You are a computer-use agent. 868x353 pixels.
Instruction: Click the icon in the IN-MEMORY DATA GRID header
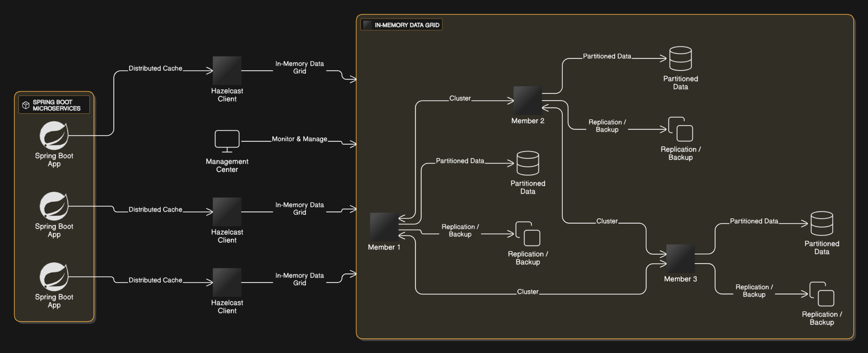367,24
